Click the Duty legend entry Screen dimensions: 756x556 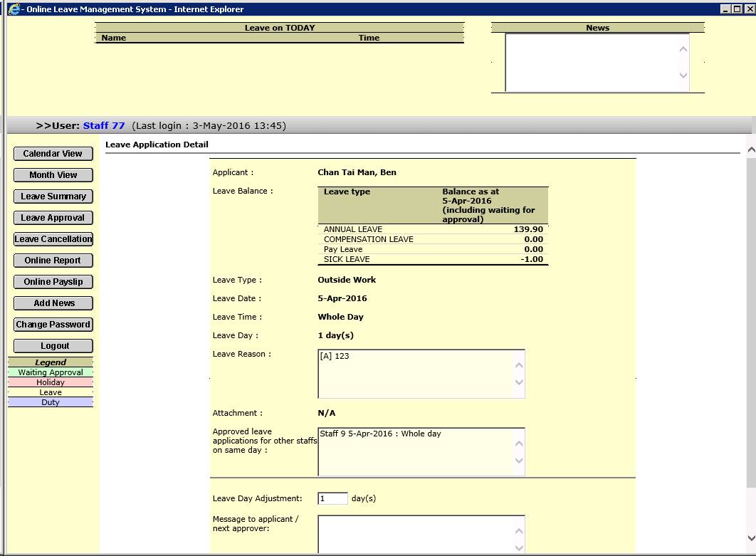tap(51, 402)
